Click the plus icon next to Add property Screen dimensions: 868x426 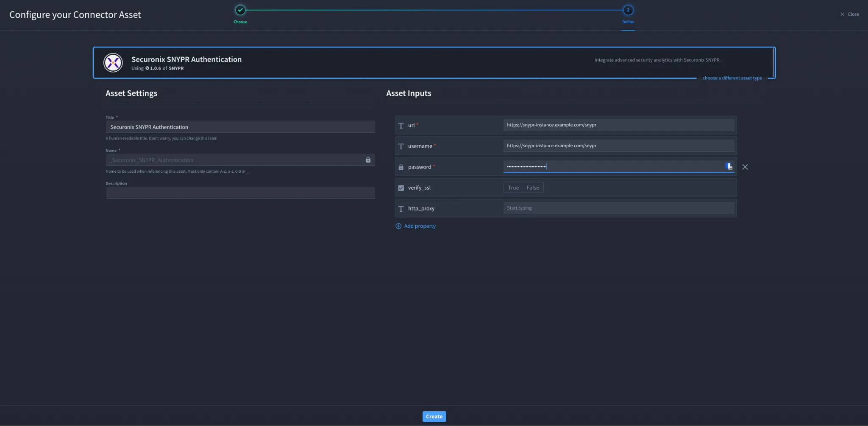[x=398, y=226]
